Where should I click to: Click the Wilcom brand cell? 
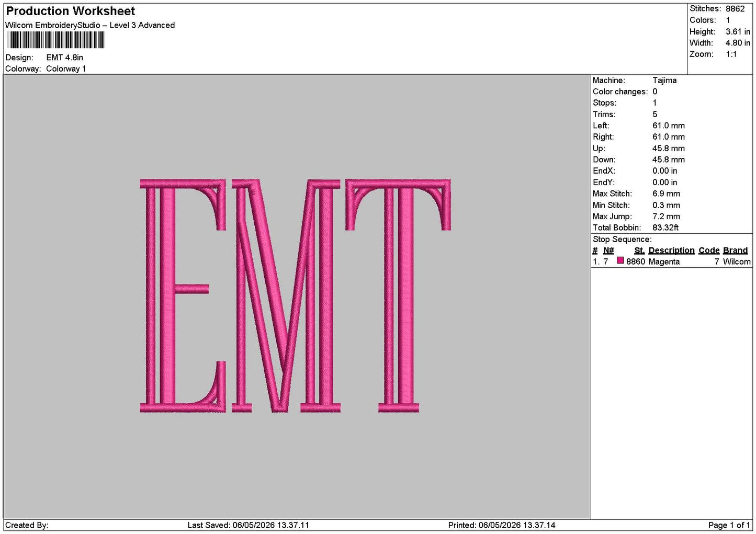pos(737,262)
